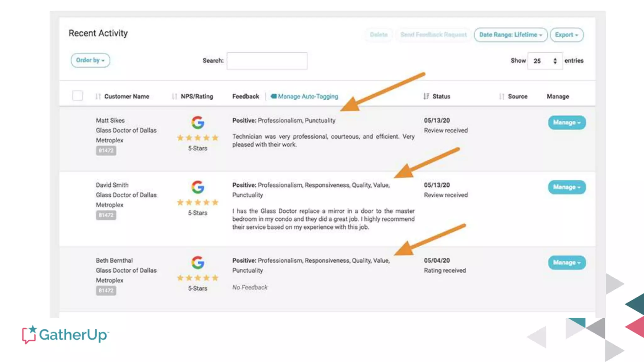Click the Show entries stepper arrows
644x362 pixels.
[555, 61]
